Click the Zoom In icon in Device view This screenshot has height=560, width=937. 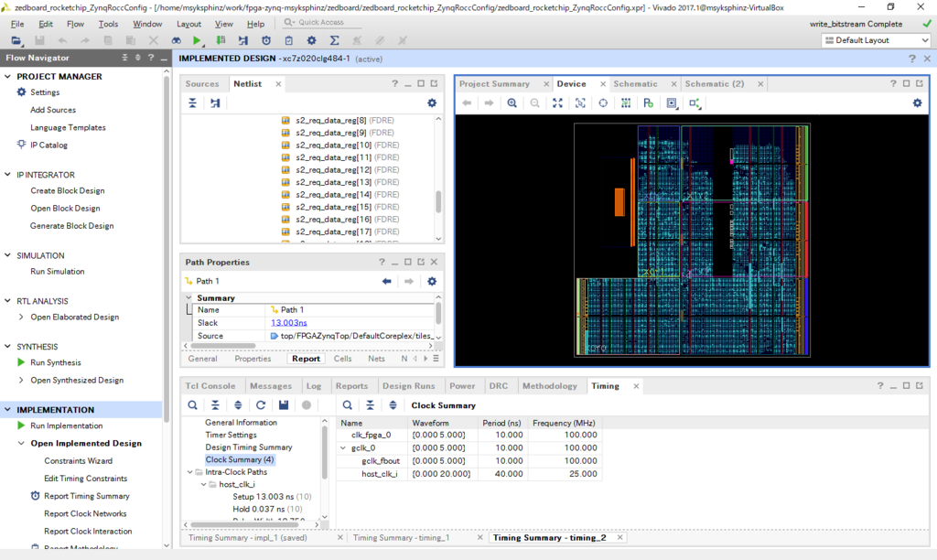[x=512, y=103]
